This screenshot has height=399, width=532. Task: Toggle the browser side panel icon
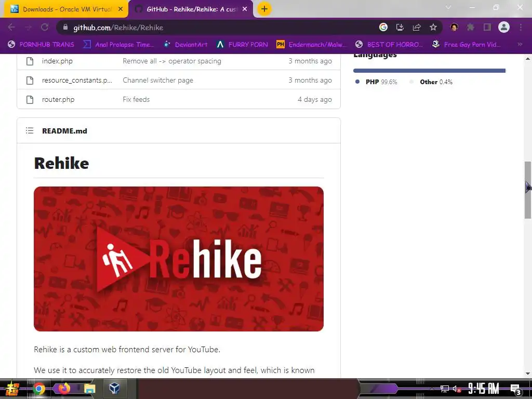(487, 27)
